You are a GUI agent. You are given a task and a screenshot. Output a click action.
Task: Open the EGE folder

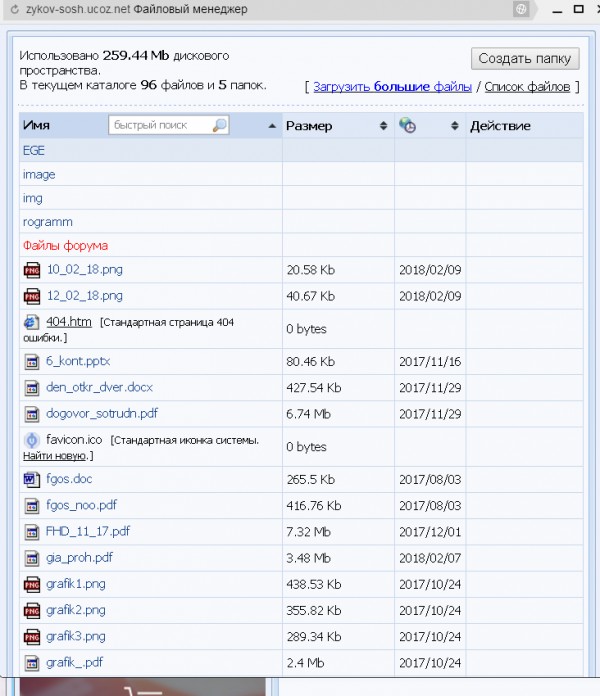[34, 150]
